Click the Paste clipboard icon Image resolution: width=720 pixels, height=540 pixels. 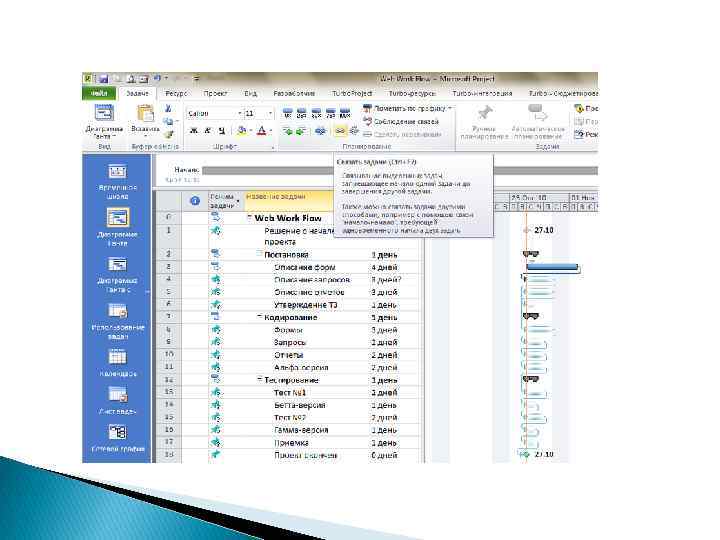coord(145,113)
